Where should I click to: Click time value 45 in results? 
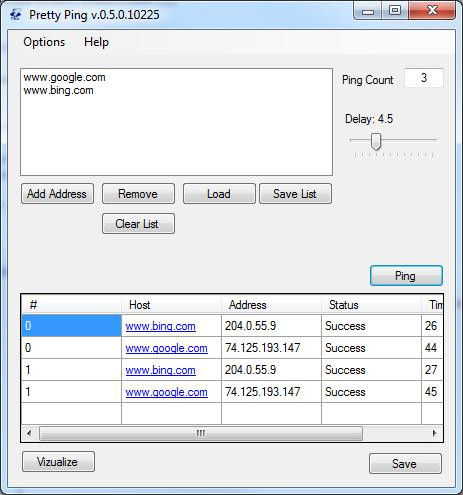pos(431,392)
